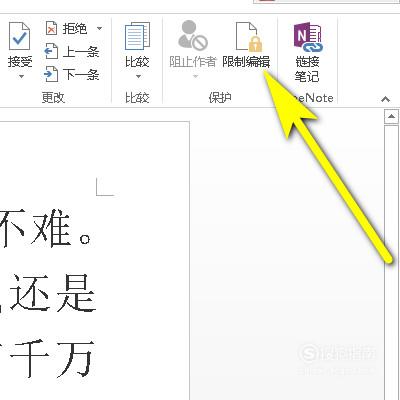Click the Accept (接受) change icon

pos(19,37)
